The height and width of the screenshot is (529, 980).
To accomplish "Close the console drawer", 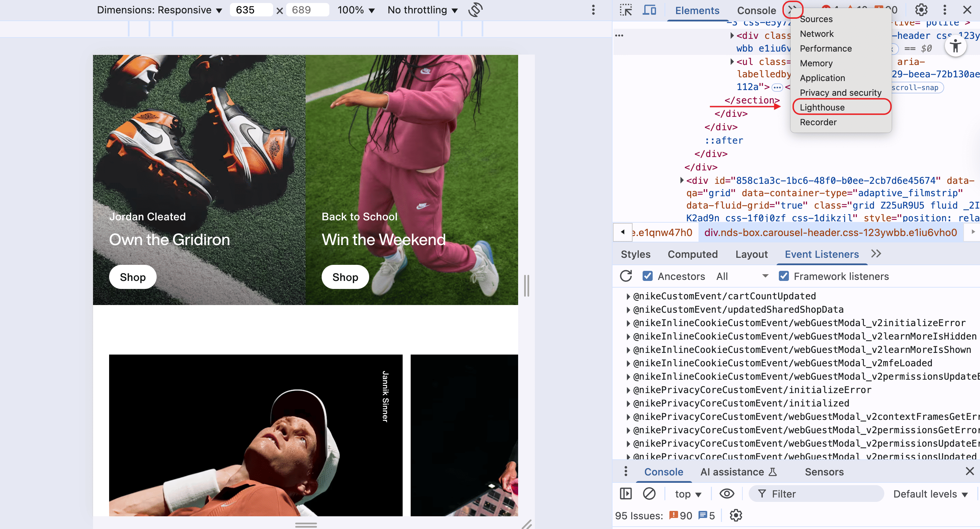I will 970,471.
